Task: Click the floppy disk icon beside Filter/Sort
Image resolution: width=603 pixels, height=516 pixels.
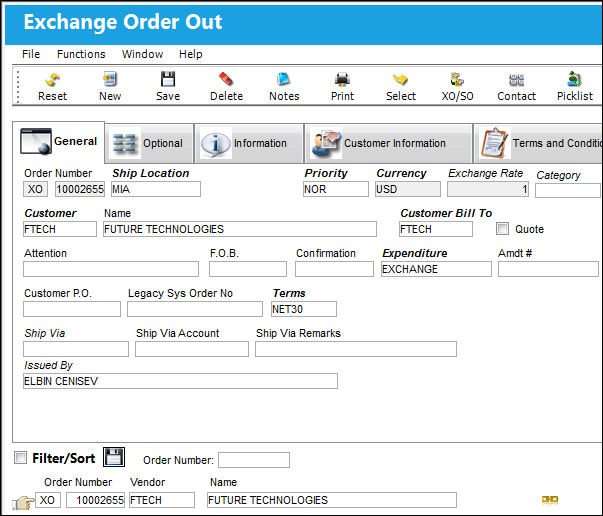Action: 114,457
